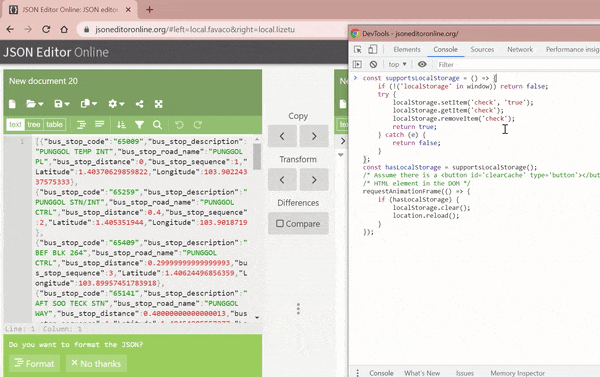Open the copy document dropdown
600x377 pixels.
tap(89, 104)
